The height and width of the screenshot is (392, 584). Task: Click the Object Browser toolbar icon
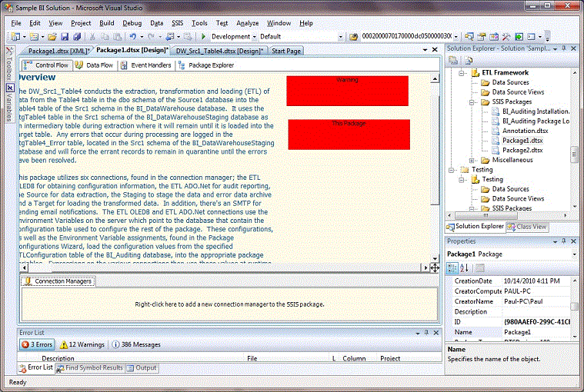coord(494,36)
